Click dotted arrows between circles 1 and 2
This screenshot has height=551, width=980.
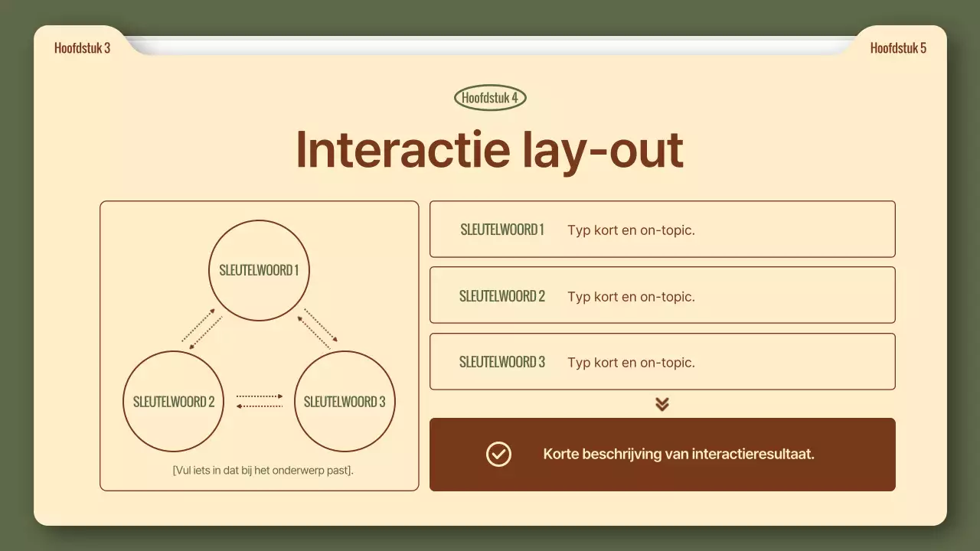click(202, 329)
